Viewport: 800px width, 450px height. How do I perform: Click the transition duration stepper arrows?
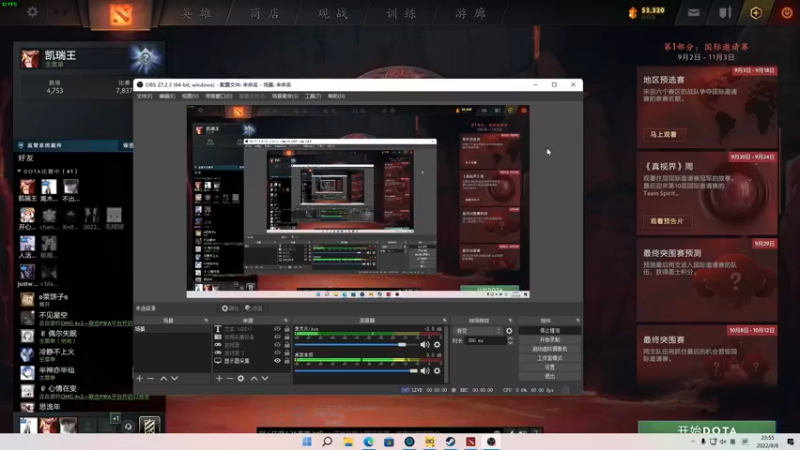click(x=510, y=341)
